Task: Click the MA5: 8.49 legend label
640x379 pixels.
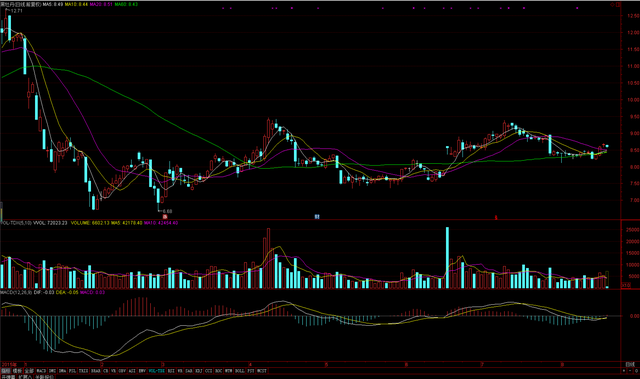Action: coord(53,4)
